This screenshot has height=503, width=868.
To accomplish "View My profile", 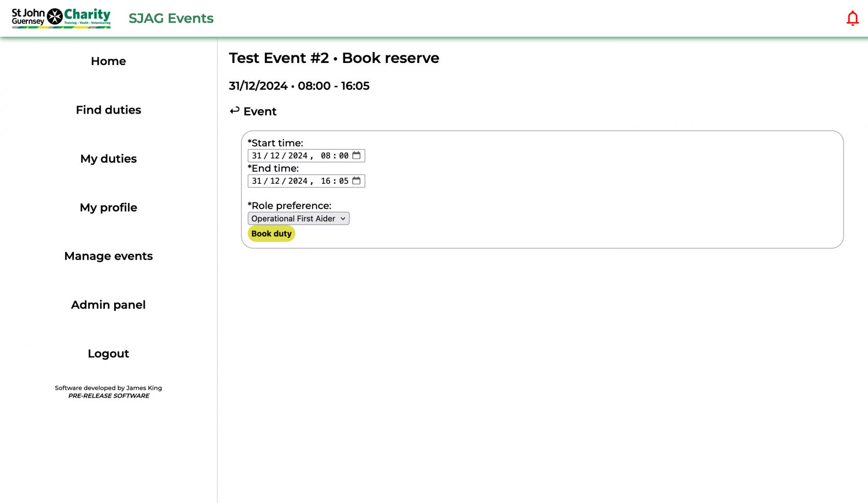I will coord(108,207).
